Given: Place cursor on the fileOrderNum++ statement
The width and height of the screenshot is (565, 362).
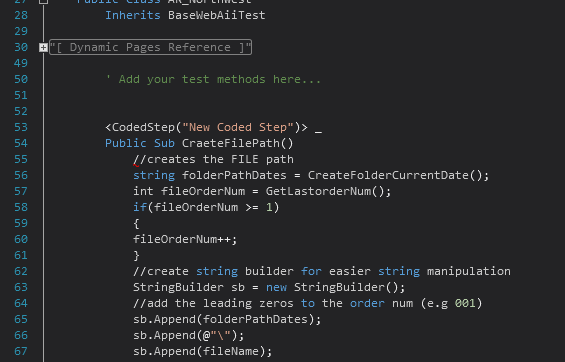Looking at the screenshot, I should coord(185,239).
